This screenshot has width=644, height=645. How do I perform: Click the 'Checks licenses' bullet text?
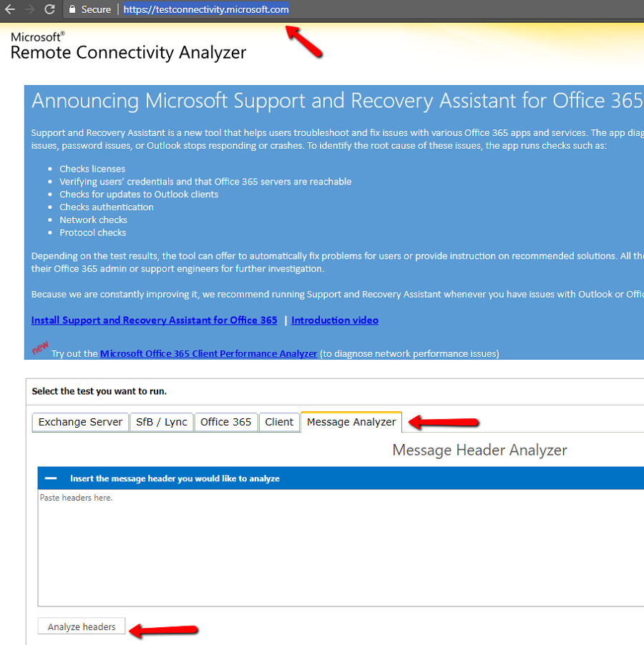(92, 169)
